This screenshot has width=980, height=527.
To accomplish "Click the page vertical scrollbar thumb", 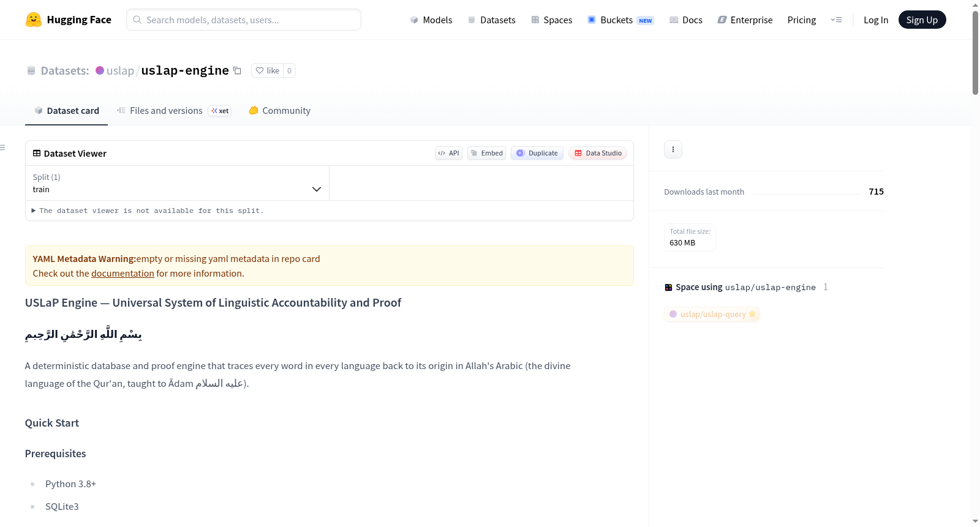I will tap(975, 53).
